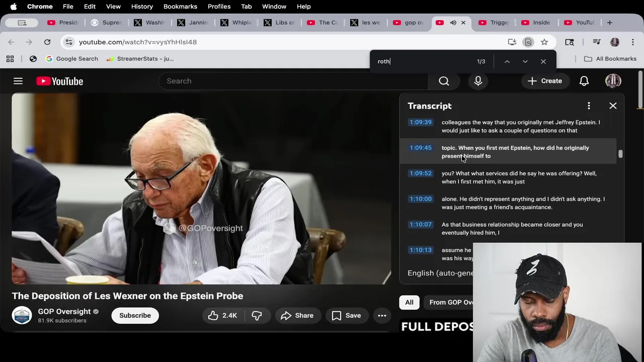Click the Transcript panel scrollbar thumb
This screenshot has height=362, width=644.
pyautogui.click(x=620, y=154)
